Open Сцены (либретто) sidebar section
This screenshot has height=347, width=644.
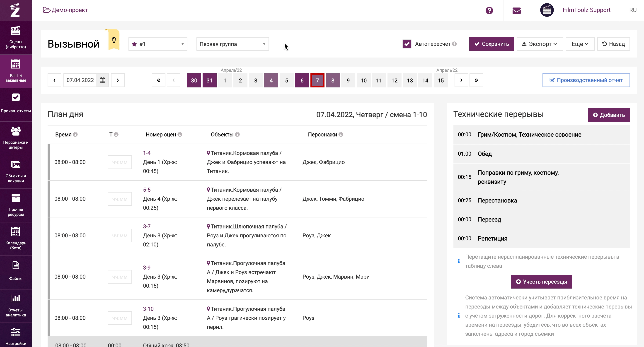click(x=16, y=37)
